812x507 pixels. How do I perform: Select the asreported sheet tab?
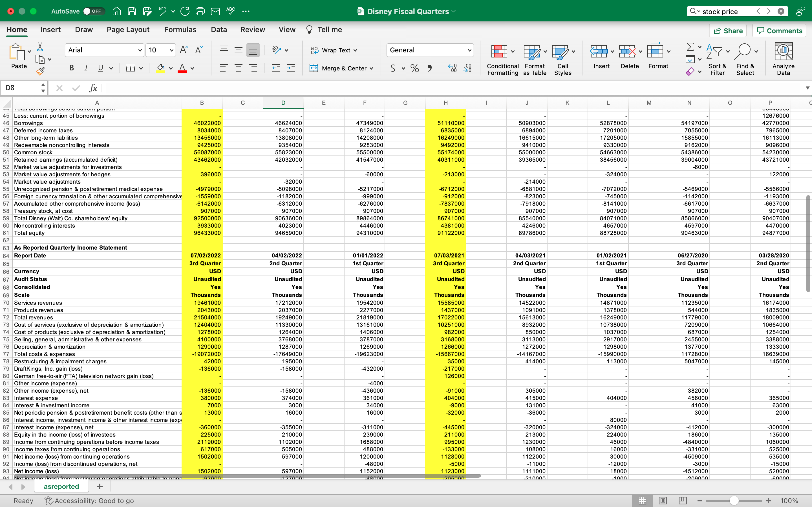coord(61,486)
